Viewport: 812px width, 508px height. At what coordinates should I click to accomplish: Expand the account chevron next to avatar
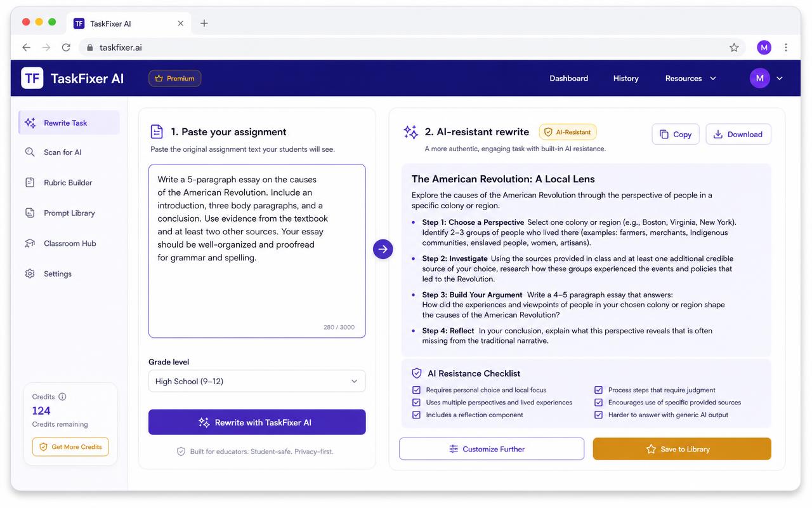point(780,78)
